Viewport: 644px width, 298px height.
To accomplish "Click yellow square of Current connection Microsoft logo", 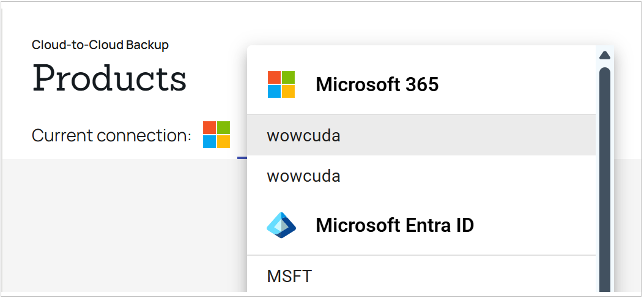I will (223, 142).
